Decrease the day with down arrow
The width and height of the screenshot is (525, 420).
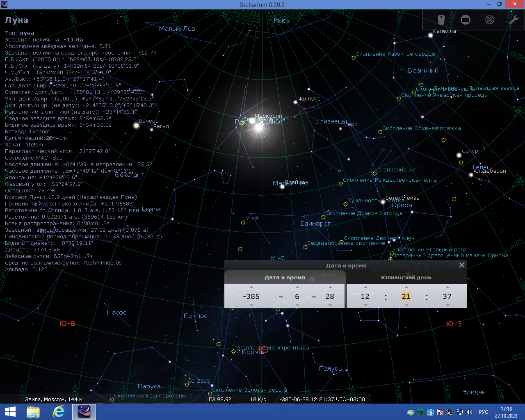point(330,305)
